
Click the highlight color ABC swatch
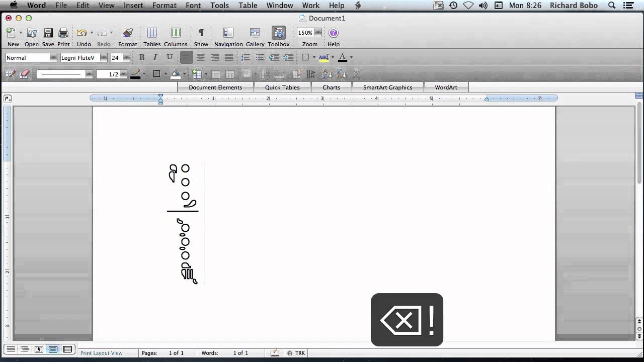click(324, 57)
